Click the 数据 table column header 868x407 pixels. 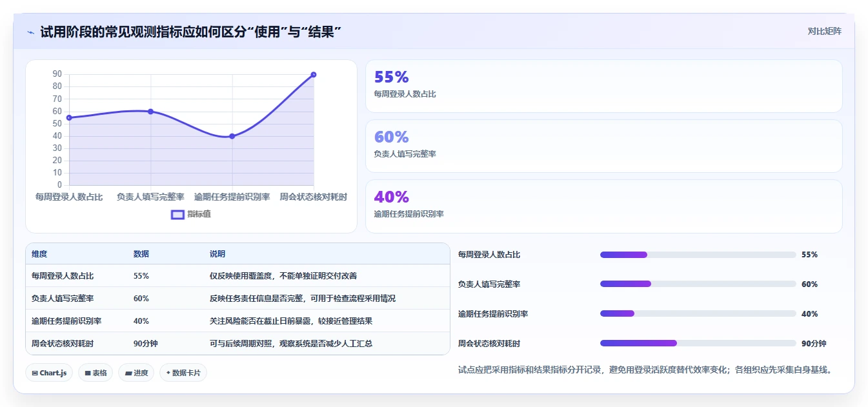141,254
